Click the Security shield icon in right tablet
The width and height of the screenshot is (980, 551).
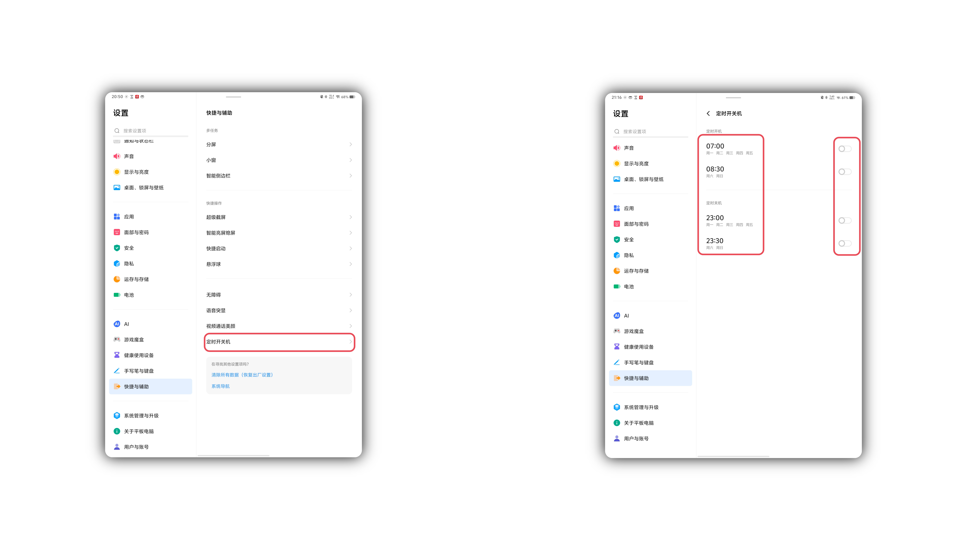(x=617, y=240)
